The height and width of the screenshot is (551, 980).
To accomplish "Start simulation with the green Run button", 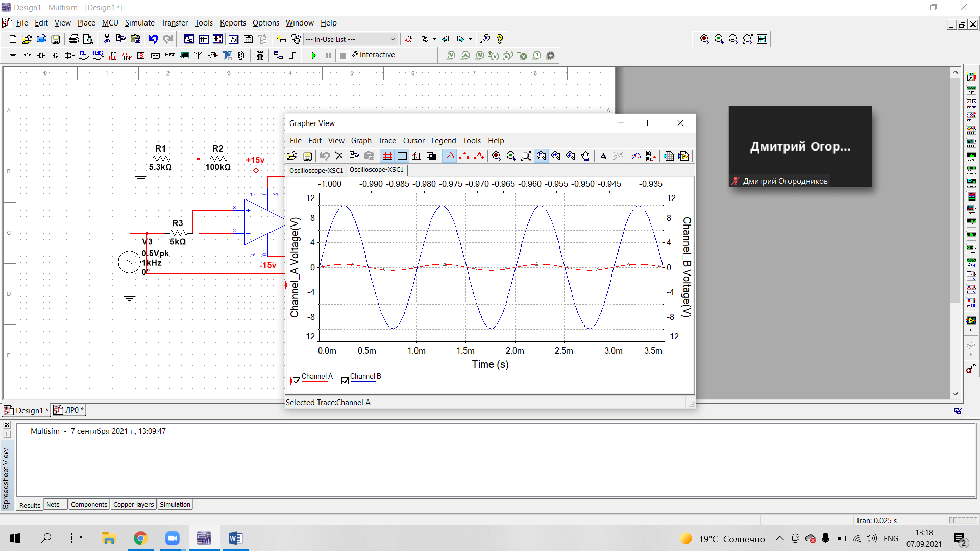I will tap(314, 55).
